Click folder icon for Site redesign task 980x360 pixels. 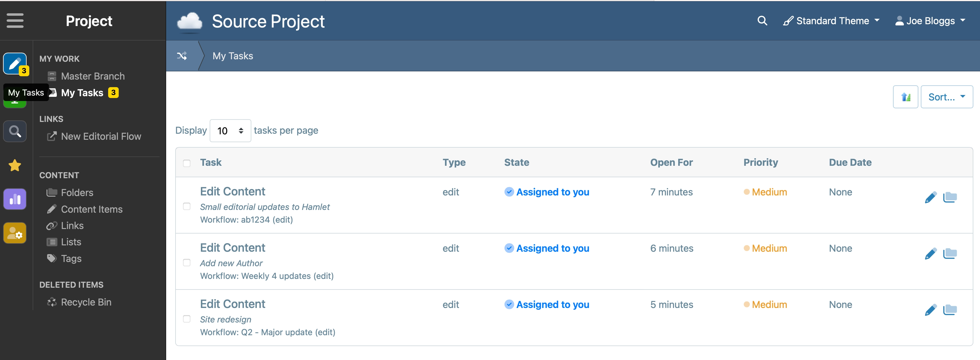(949, 310)
